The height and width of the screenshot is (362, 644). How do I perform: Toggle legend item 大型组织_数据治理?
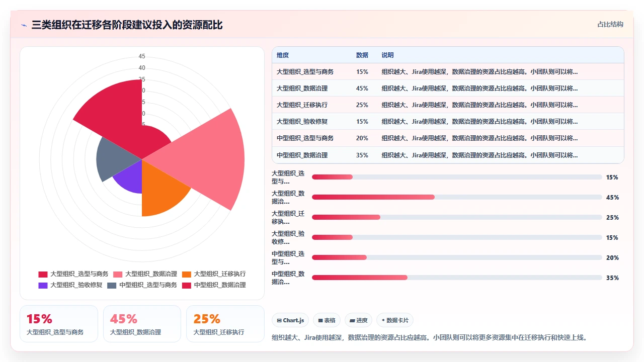pos(145,274)
